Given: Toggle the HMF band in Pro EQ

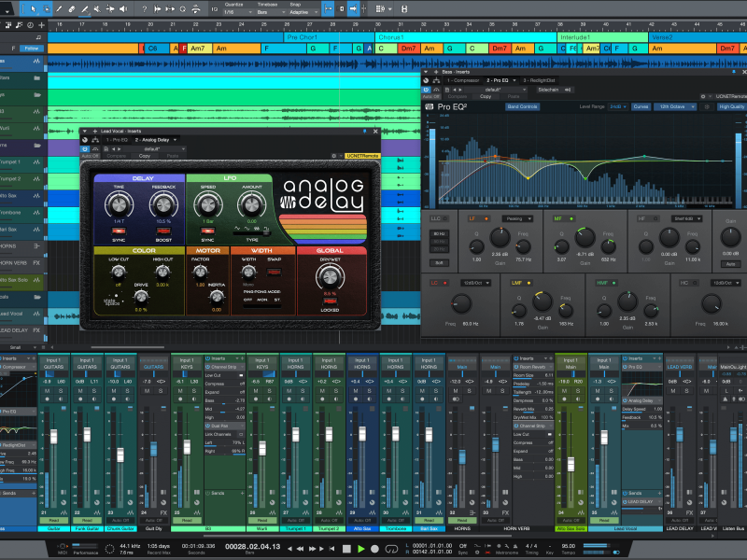Looking at the screenshot, I should (613, 283).
